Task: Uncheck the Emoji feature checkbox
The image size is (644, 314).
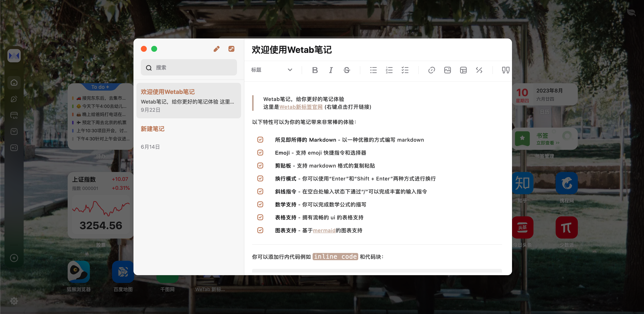Action: [x=260, y=153]
